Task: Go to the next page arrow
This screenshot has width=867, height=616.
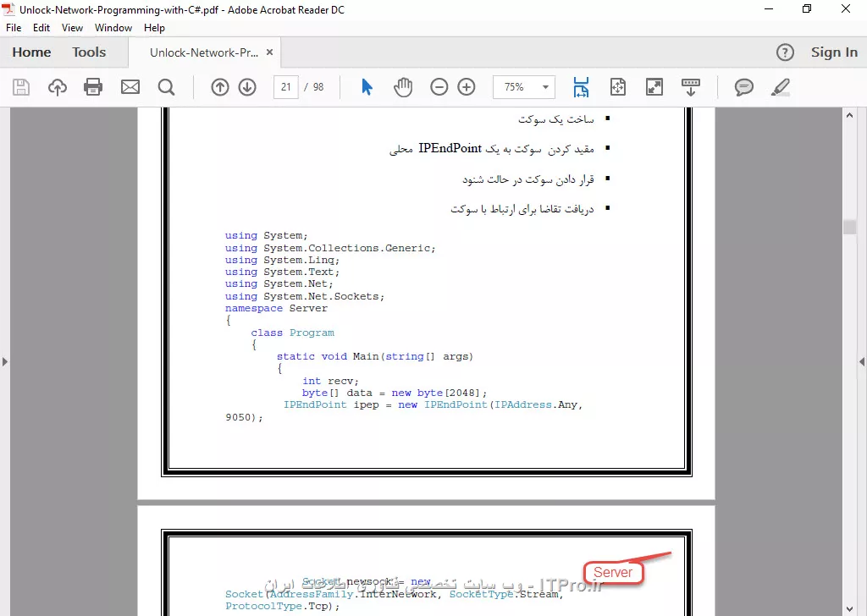Action: [247, 87]
